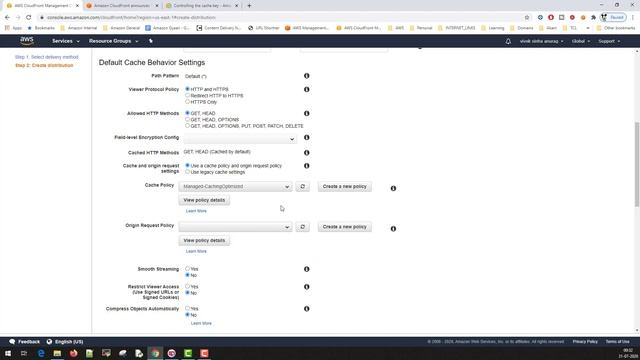Switch to the Amazon CloudFront announces tab
Image resolution: width=640 pixels, height=360 pixels.
(122, 6)
